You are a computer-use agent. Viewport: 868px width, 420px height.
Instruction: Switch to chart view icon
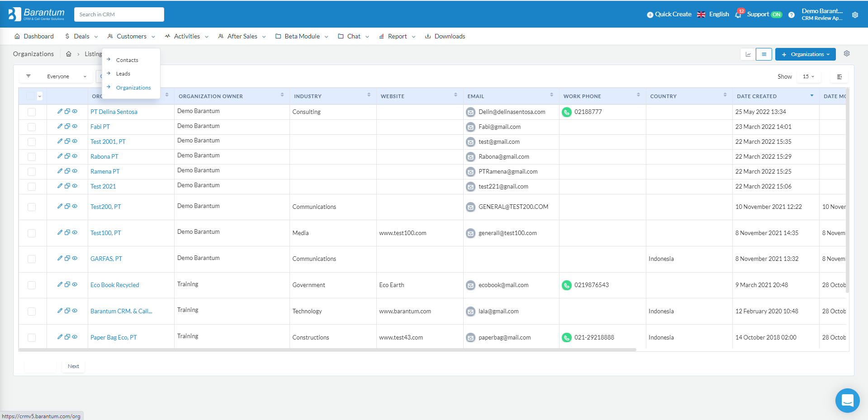click(748, 54)
